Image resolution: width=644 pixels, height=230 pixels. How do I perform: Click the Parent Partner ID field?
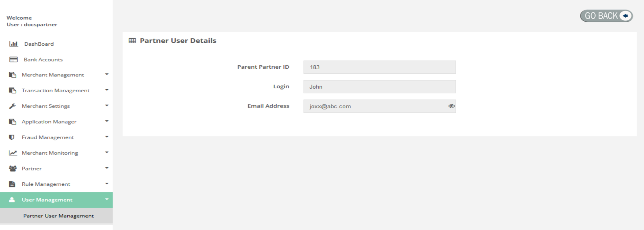(x=379, y=67)
